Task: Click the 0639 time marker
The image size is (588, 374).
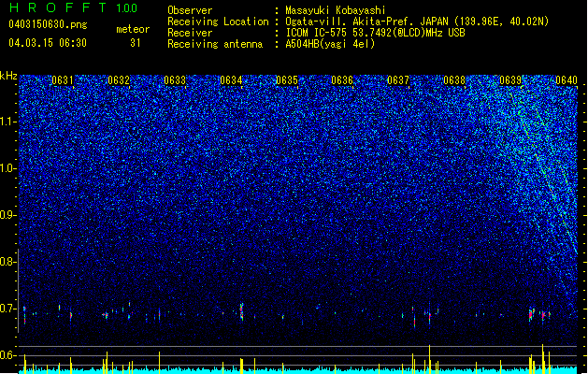Action: click(510, 80)
